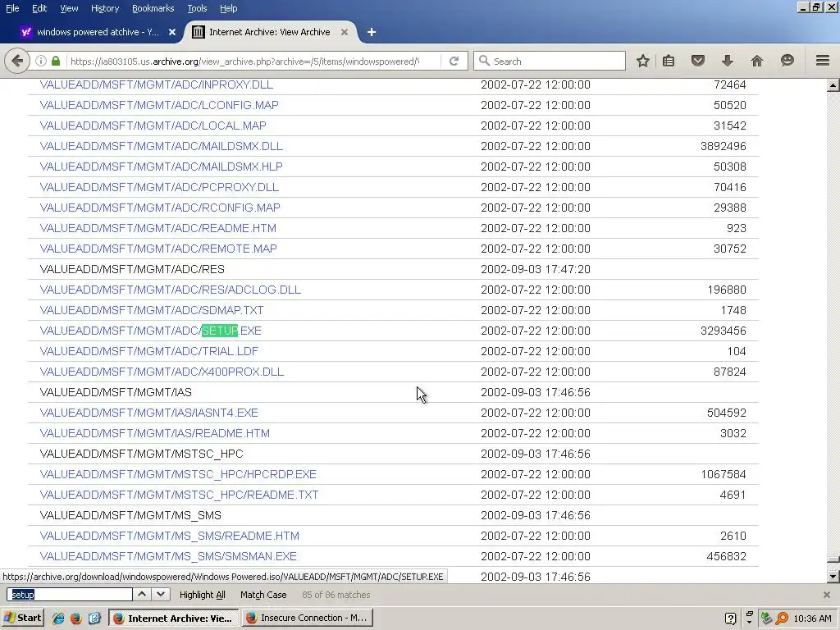Save to Pocket icon
This screenshot has width=840, height=630.
(x=697, y=61)
